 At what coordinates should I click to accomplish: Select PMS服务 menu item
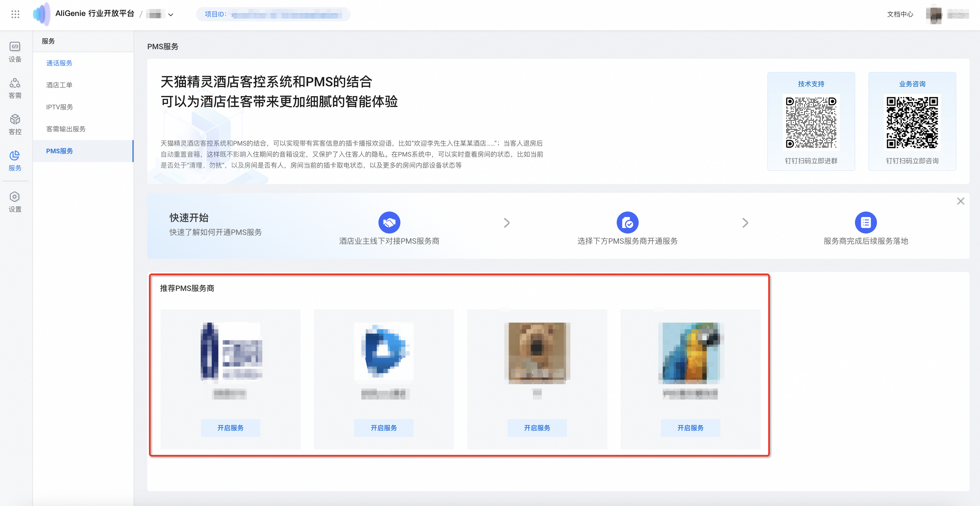tap(83, 151)
